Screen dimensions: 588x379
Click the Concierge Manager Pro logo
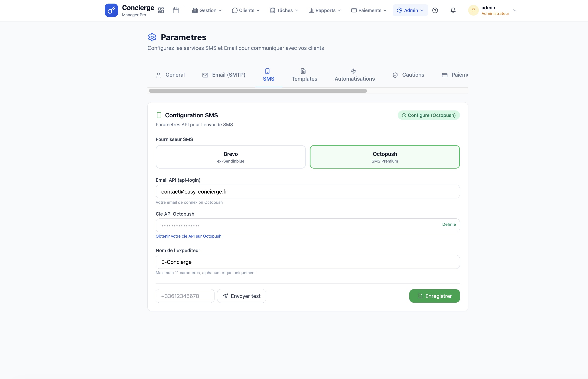[x=129, y=10]
